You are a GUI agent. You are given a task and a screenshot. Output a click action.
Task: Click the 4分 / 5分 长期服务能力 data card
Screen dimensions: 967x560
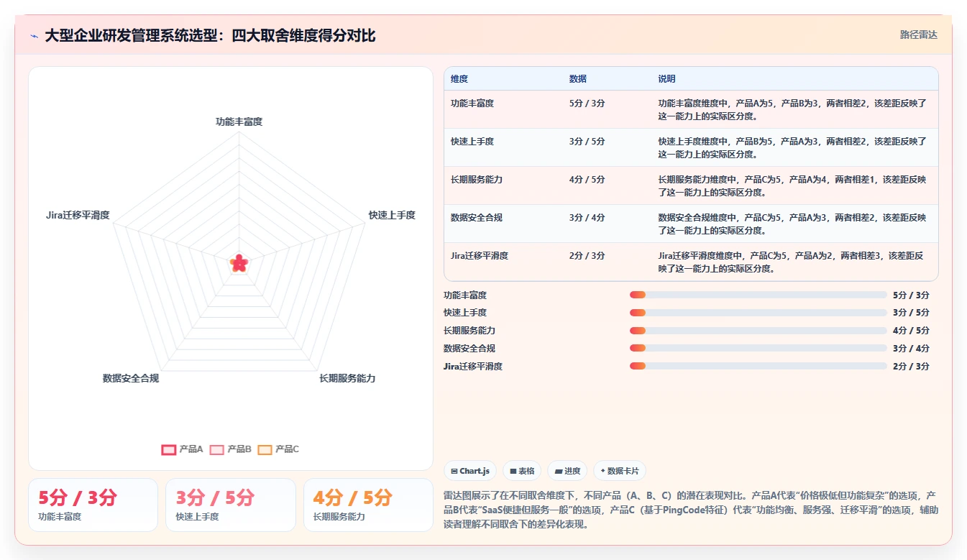368,505
